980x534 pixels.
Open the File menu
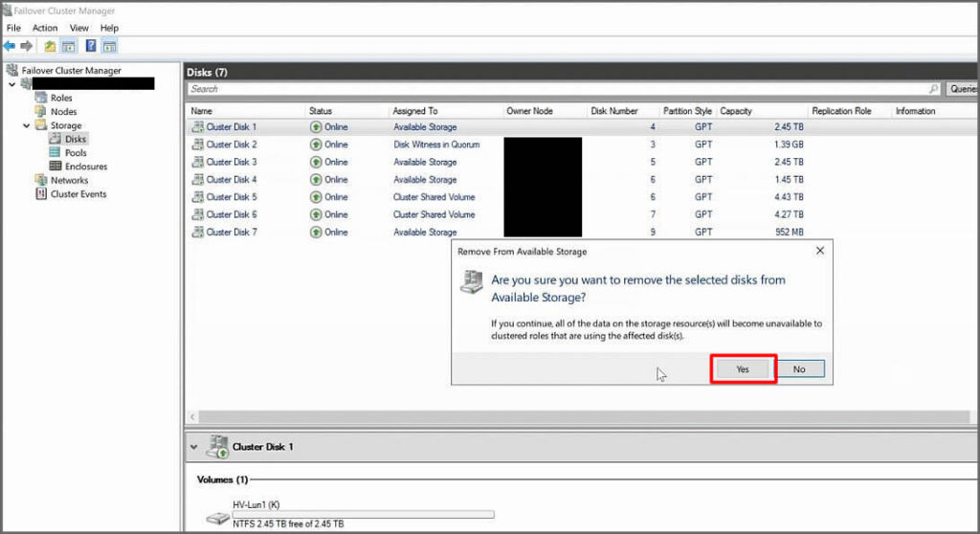[x=13, y=28]
